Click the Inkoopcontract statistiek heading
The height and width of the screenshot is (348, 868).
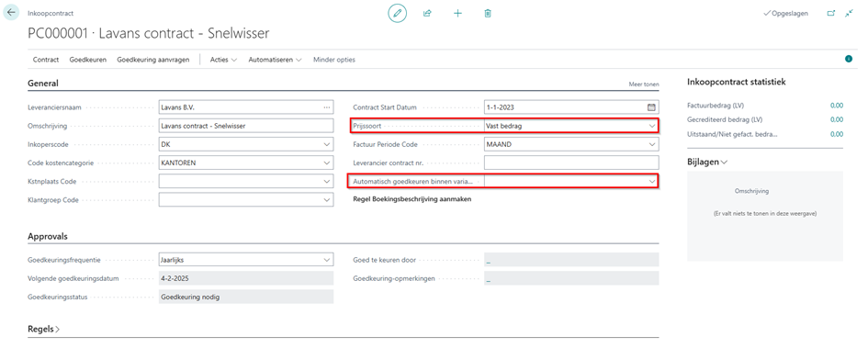[x=737, y=82]
